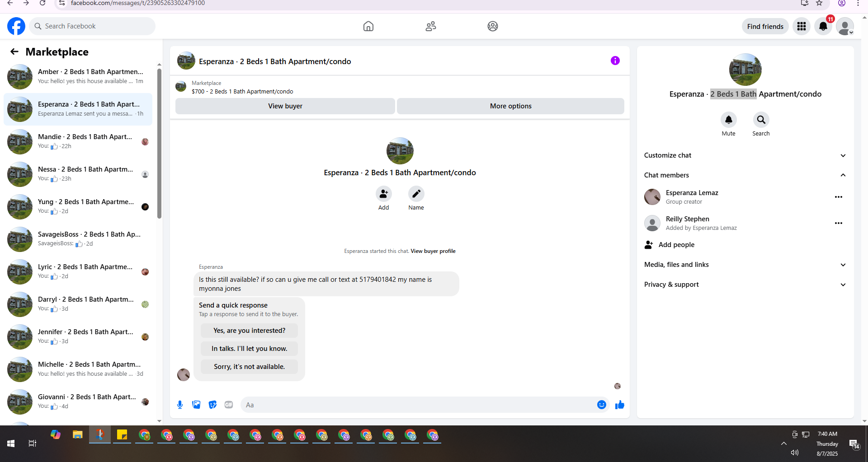This screenshot has height=462, width=868.
Task: Open the Jennifer conversation
Action: point(78,336)
